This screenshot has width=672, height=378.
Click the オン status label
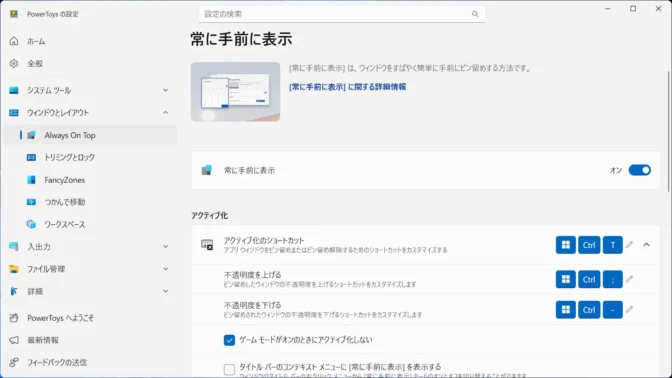(x=615, y=170)
